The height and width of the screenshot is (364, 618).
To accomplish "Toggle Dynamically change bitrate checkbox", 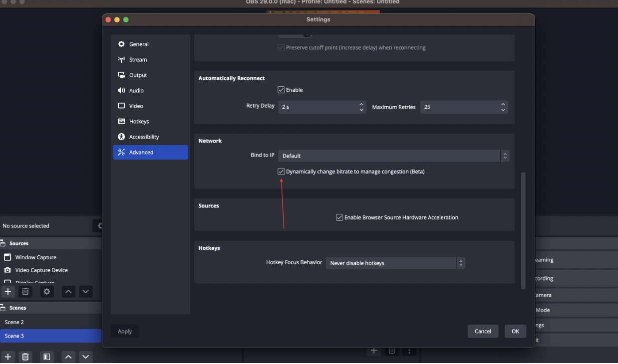I will click(281, 172).
